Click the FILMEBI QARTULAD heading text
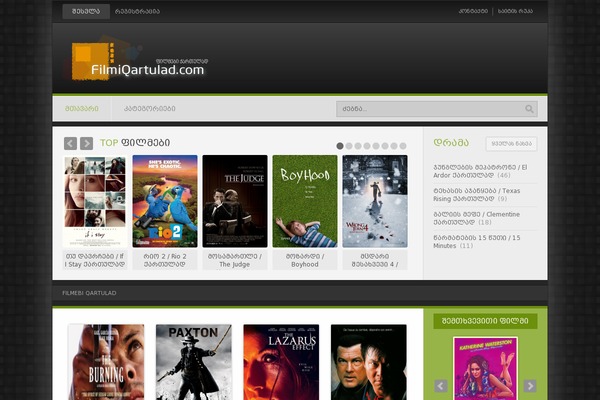 point(89,293)
